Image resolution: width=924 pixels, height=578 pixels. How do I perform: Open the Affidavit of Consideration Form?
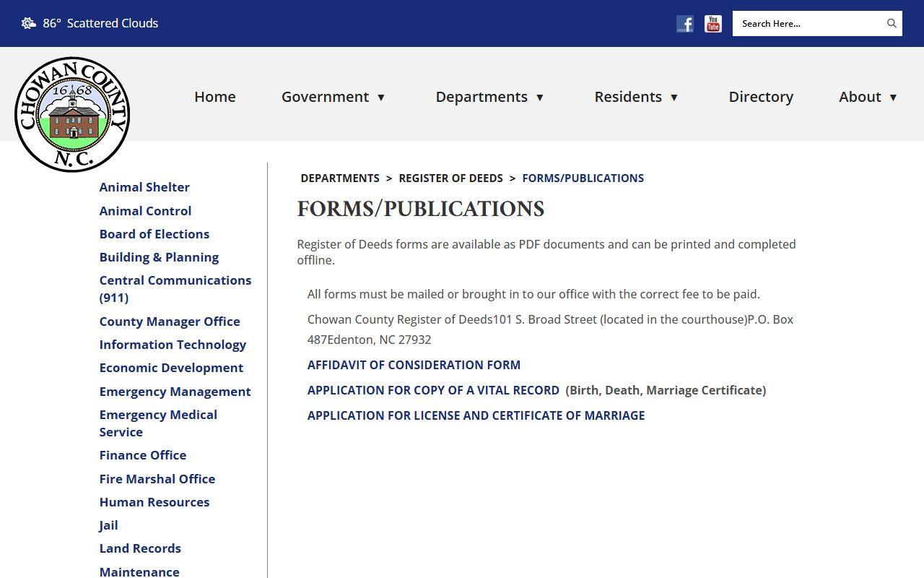click(x=414, y=365)
